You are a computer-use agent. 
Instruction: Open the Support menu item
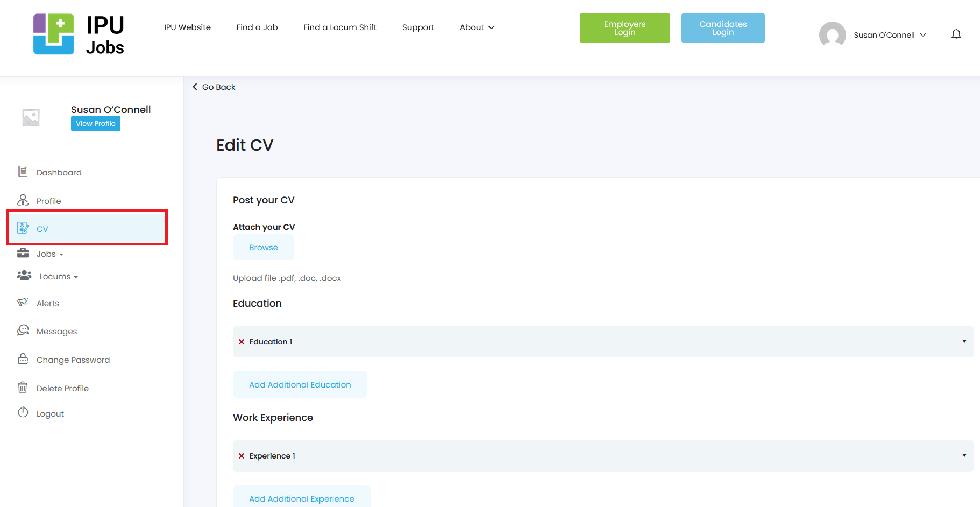click(418, 27)
